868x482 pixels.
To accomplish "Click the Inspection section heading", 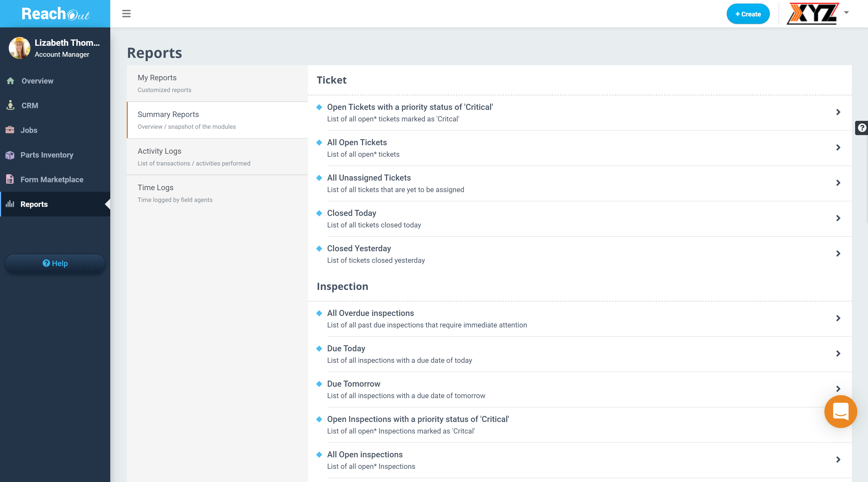I will 342,286.
